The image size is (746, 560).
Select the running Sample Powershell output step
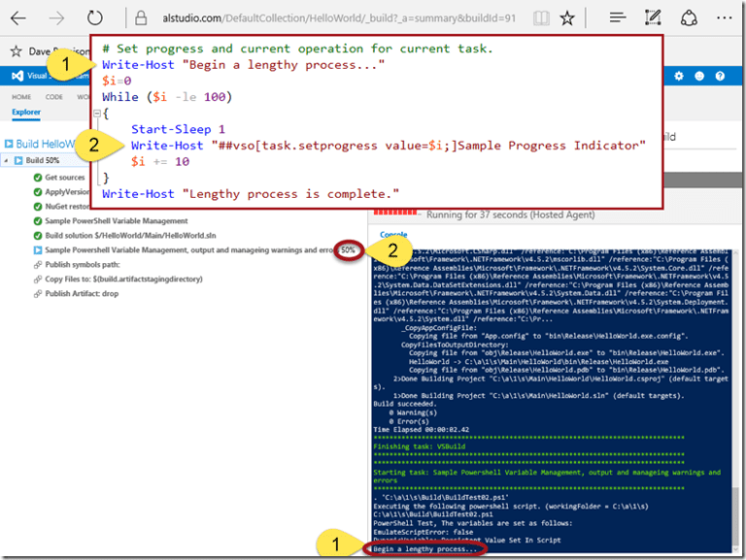189,250
